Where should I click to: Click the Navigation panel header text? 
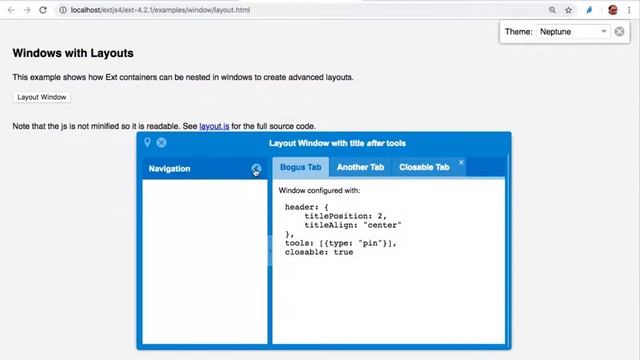point(169,169)
